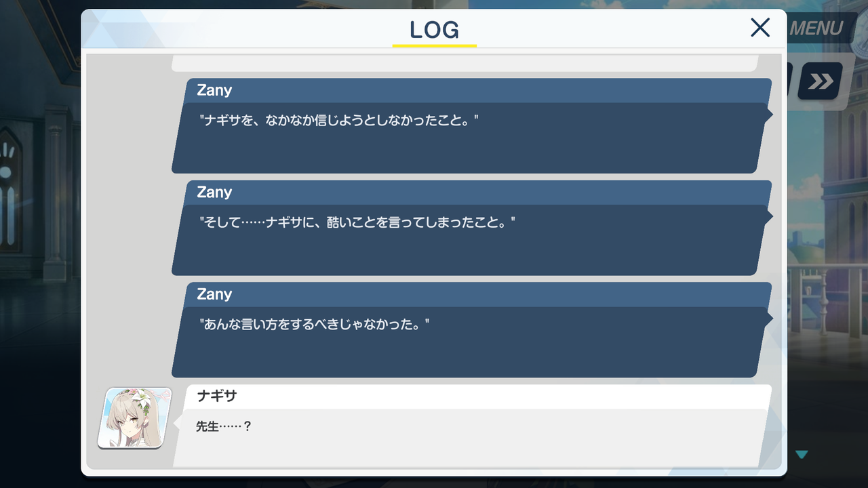This screenshot has height=488, width=868.
Task: Click the Zany name header of the first message
Action: (x=214, y=90)
